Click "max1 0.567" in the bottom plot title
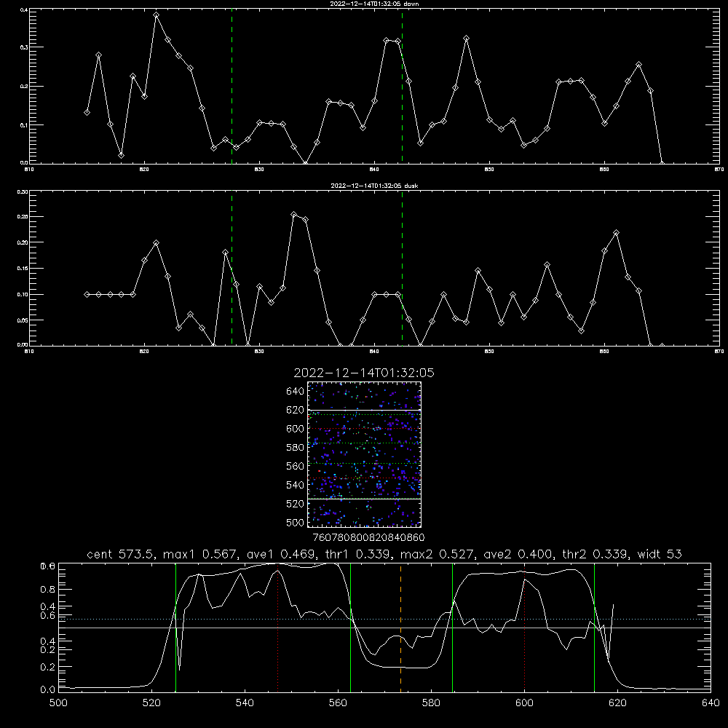This screenshot has height=728, width=728. (x=202, y=554)
